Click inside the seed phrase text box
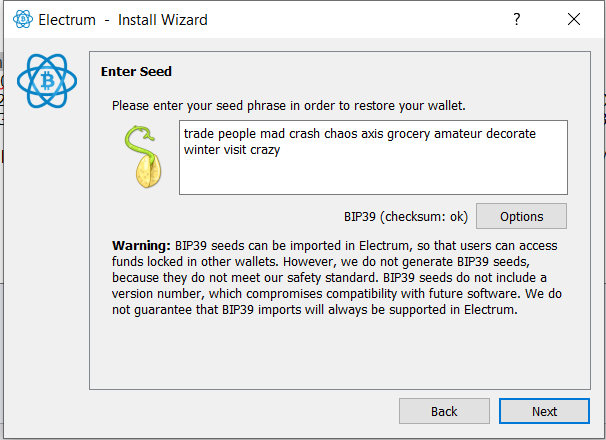The image size is (606, 440). point(373,157)
